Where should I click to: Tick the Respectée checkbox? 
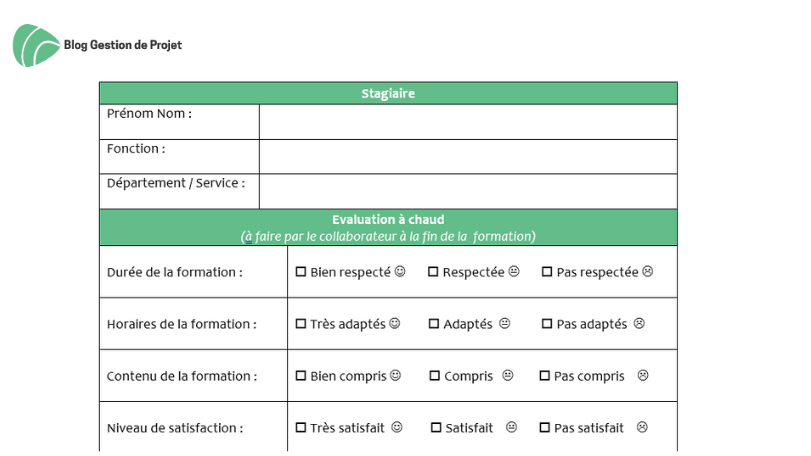point(433,271)
